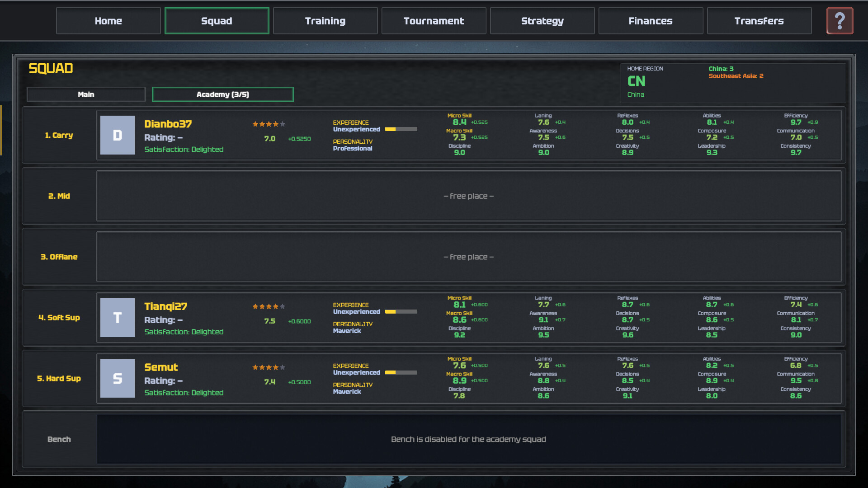
Task: Select player name Tianqi27
Action: 166,306
